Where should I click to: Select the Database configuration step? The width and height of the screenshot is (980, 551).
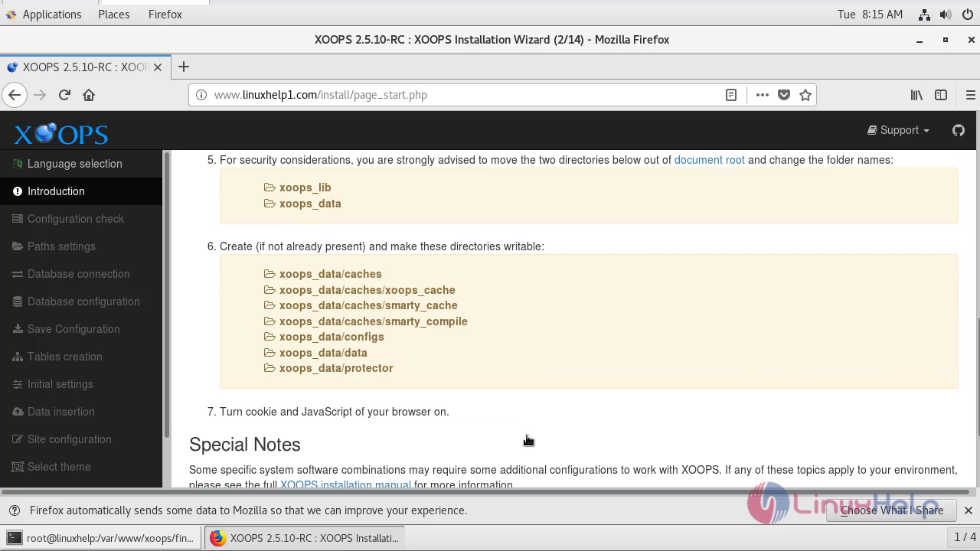point(81,302)
